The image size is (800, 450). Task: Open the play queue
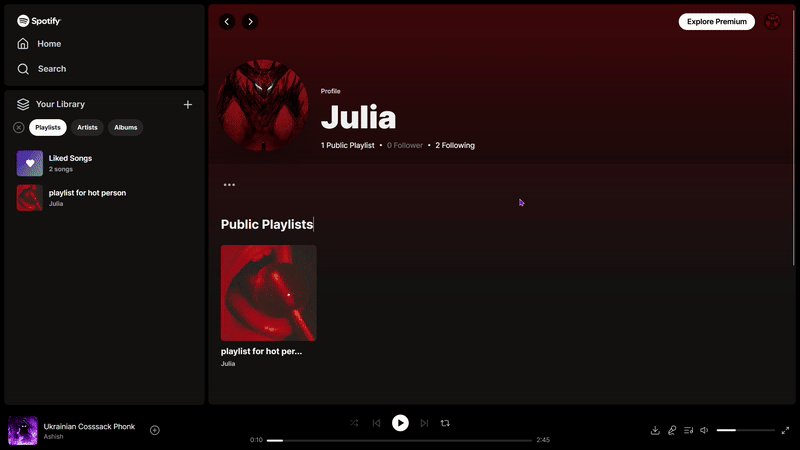pyautogui.click(x=688, y=431)
